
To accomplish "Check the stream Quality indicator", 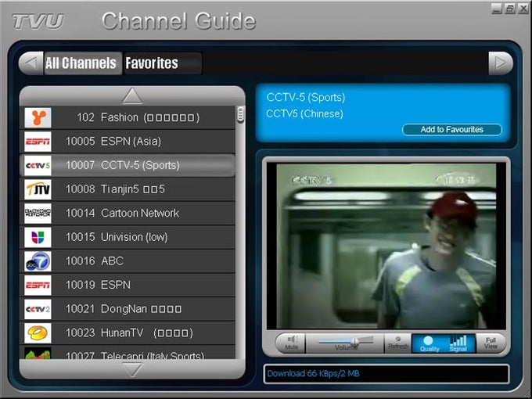I will pyautogui.click(x=430, y=343).
